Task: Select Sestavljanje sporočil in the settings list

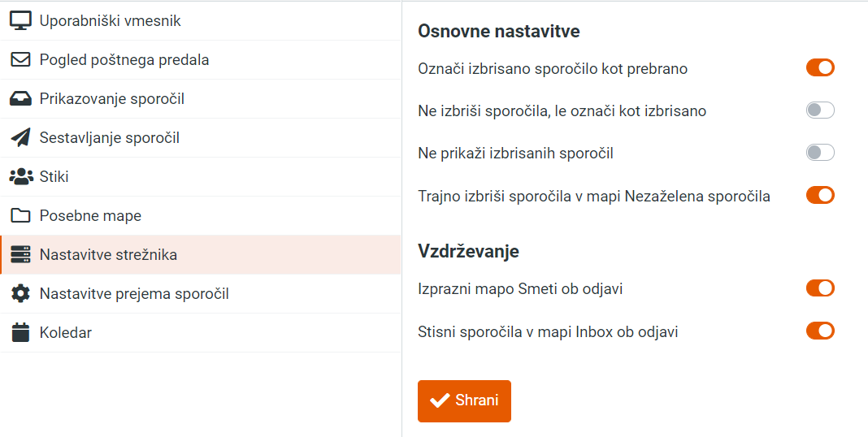Action: pos(201,138)
